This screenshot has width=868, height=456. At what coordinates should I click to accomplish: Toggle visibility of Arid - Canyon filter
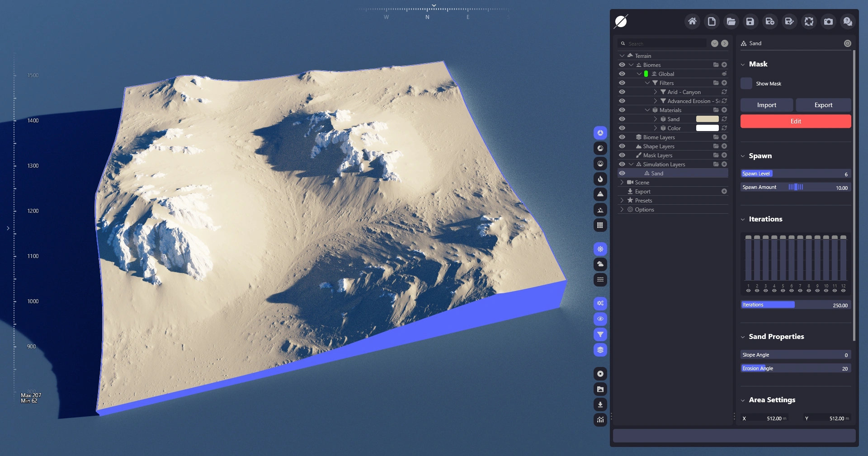(622, 92)
